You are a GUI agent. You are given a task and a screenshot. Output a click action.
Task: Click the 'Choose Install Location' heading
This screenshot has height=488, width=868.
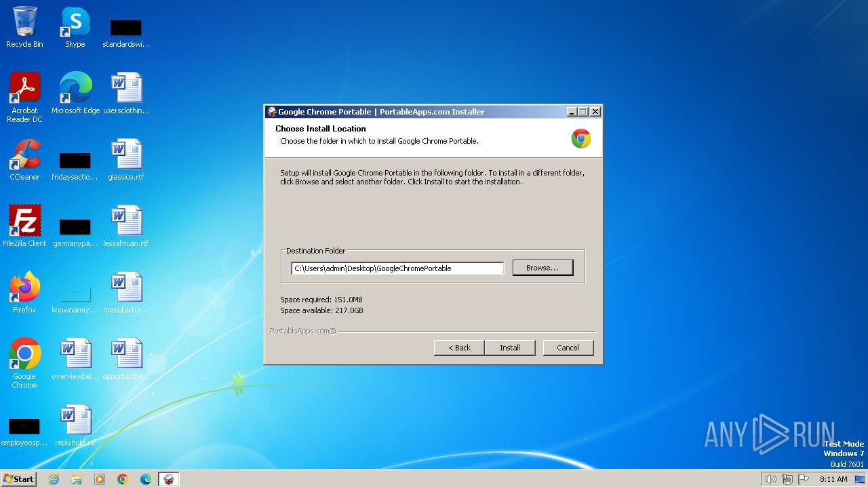321,129
